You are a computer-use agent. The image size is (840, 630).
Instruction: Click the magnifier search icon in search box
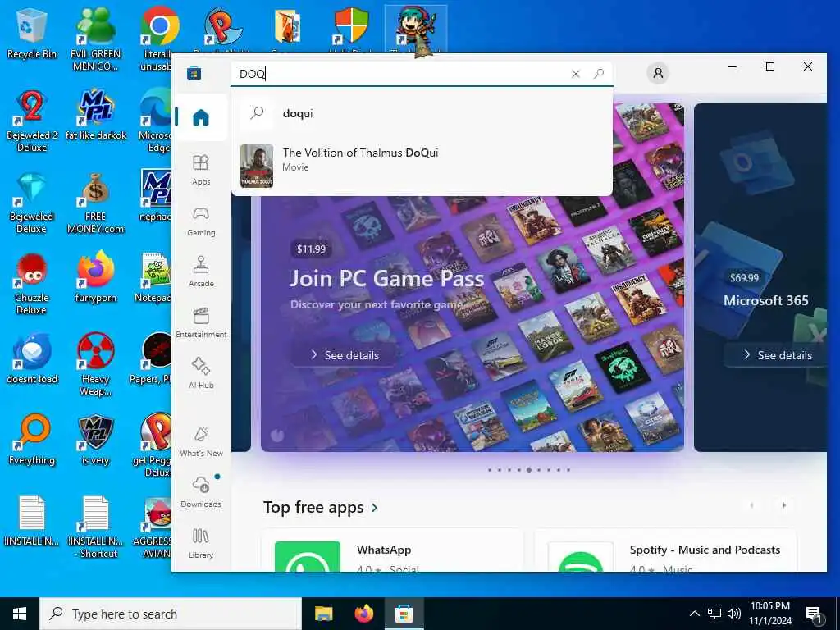click(599, 73)
